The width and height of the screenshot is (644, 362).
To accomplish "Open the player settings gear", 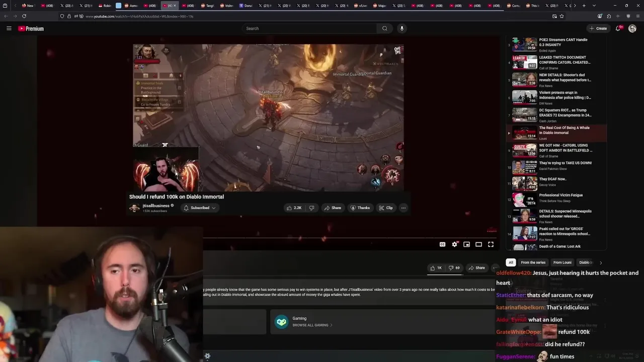I will coord(454,244).
